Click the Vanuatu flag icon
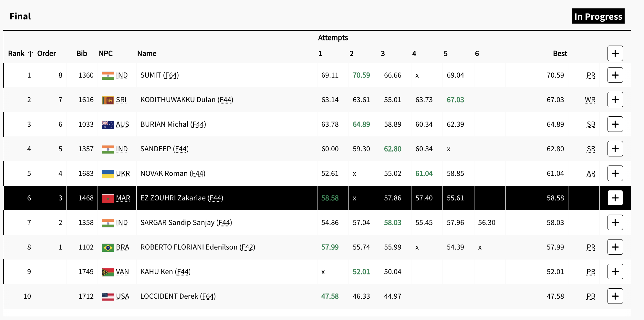 click(108, 272)
